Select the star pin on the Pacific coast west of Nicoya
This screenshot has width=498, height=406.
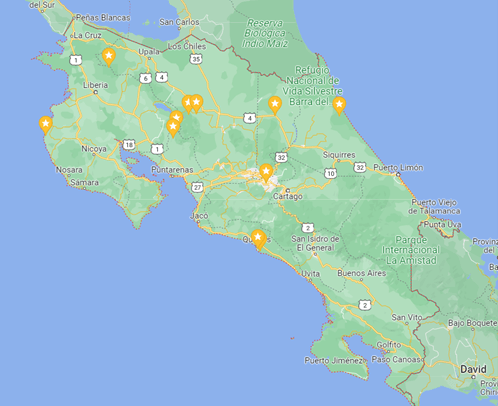[x=46, y=125]
